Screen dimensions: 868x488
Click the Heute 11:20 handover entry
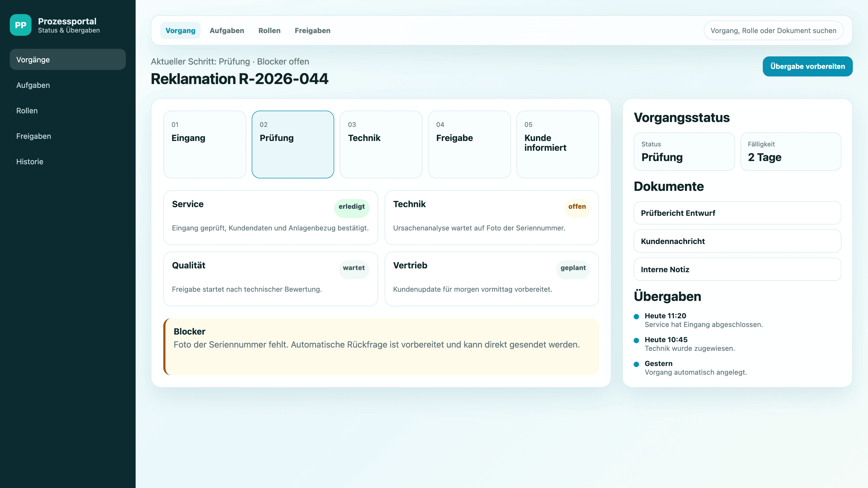[703, 320]
